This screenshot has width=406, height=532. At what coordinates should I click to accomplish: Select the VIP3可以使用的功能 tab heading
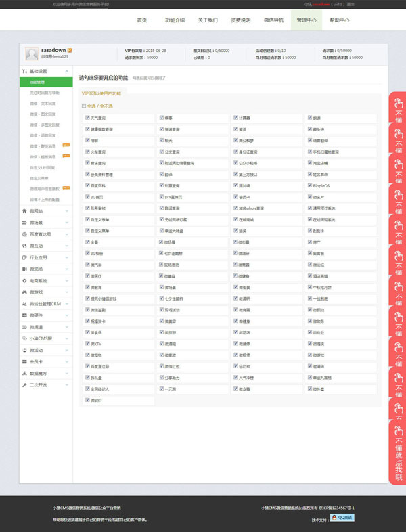click(101, 93)
